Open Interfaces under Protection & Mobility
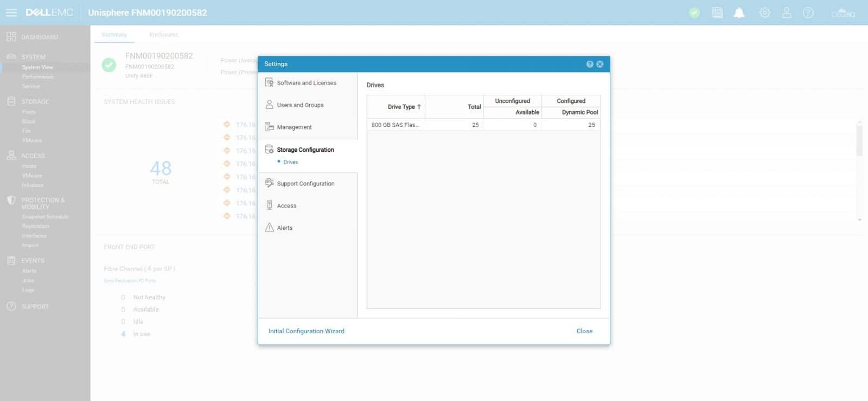868x401 pixels. 34,236
